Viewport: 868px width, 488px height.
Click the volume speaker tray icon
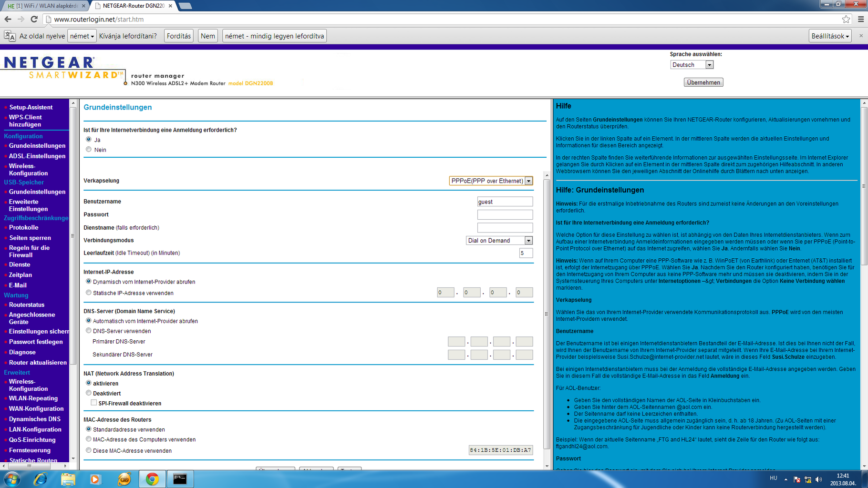(x=819, y=479)
